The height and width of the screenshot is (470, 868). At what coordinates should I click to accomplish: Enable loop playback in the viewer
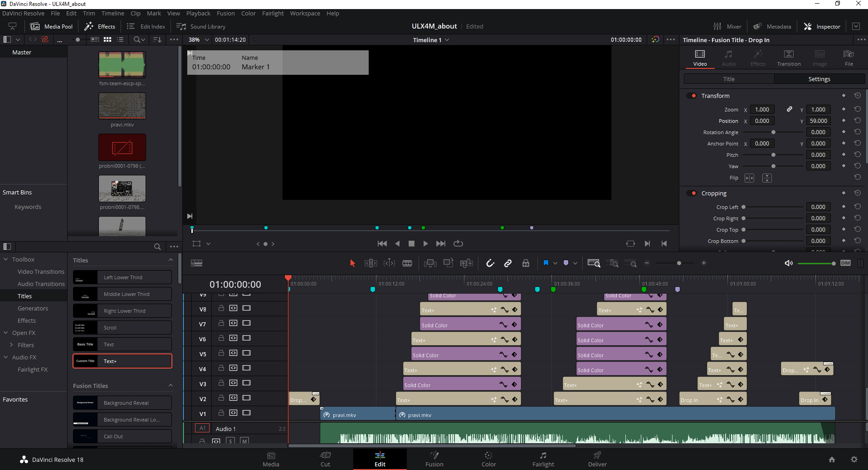[x=458, y=244]
